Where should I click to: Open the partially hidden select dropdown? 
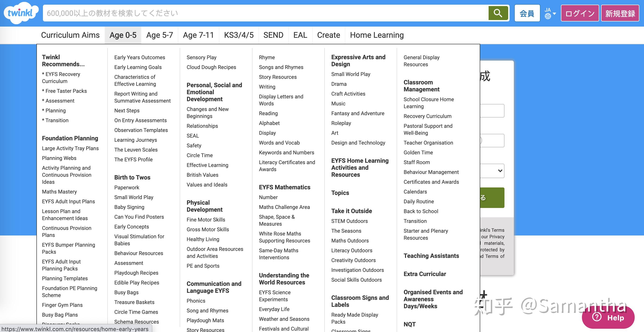pos(492,171)
